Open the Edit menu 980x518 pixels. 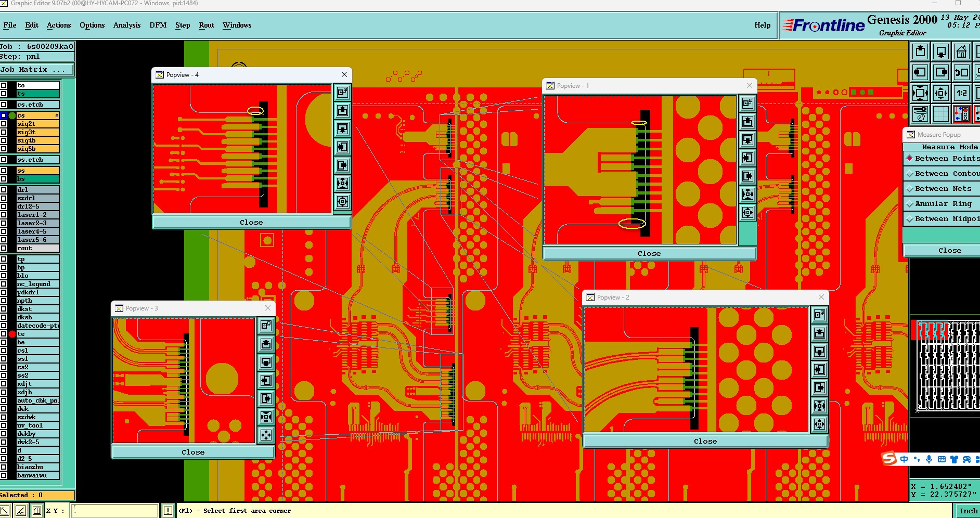pos(32,25)
